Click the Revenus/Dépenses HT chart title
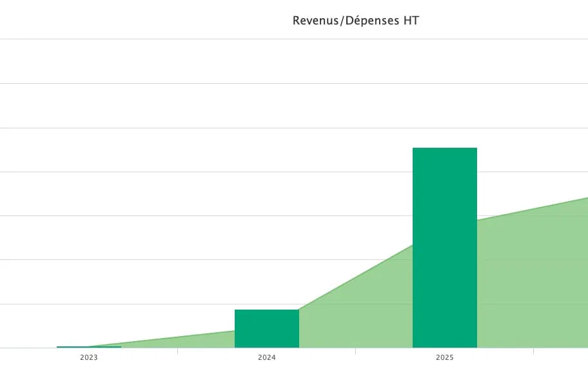 [x=355, y=21]
